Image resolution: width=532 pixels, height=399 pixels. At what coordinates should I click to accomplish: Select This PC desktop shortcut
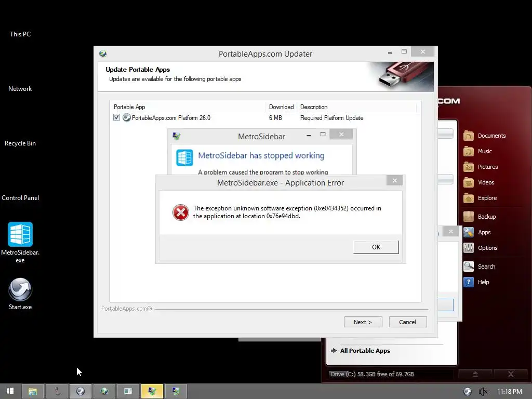(x=20, y=34)
